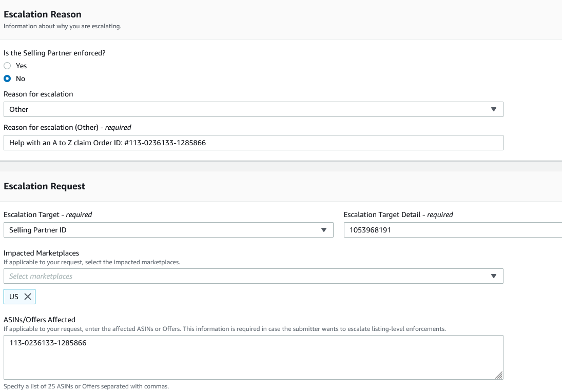Viewport: 562px width, 392px height.
Task: Click the Escalation Target dropdown arrow
Action: (324, 230)
